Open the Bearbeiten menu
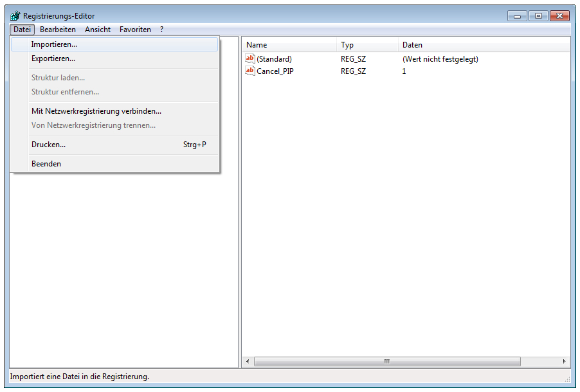 pyautogui.click(x=58, y=30)
